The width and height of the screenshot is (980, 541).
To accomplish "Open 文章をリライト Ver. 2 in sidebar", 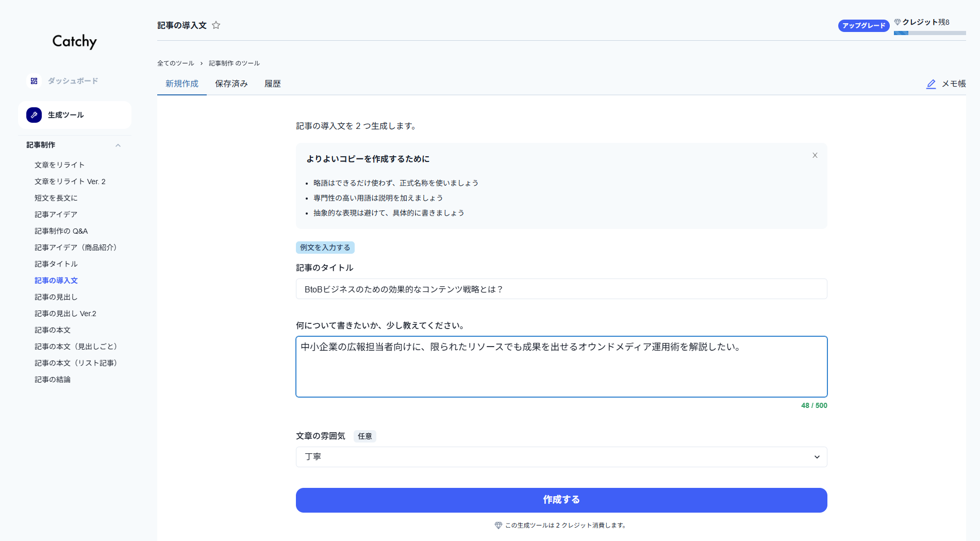I will click(70, 182).
